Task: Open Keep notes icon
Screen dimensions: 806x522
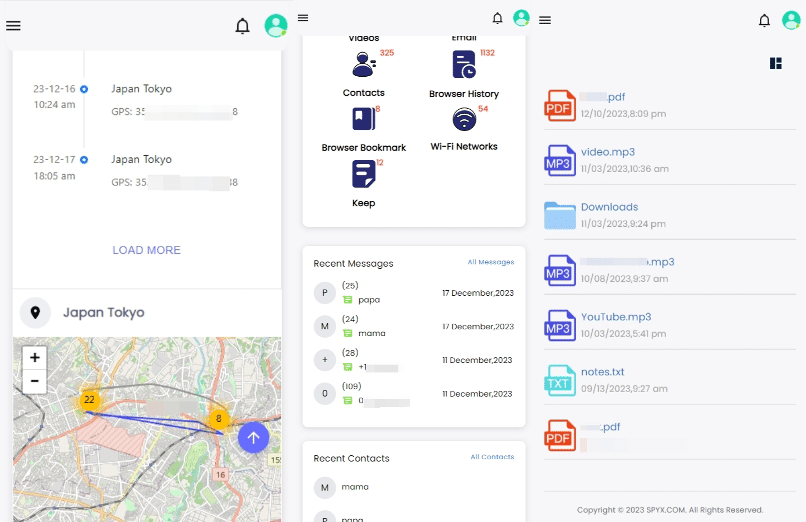Action: click(364, 174)
